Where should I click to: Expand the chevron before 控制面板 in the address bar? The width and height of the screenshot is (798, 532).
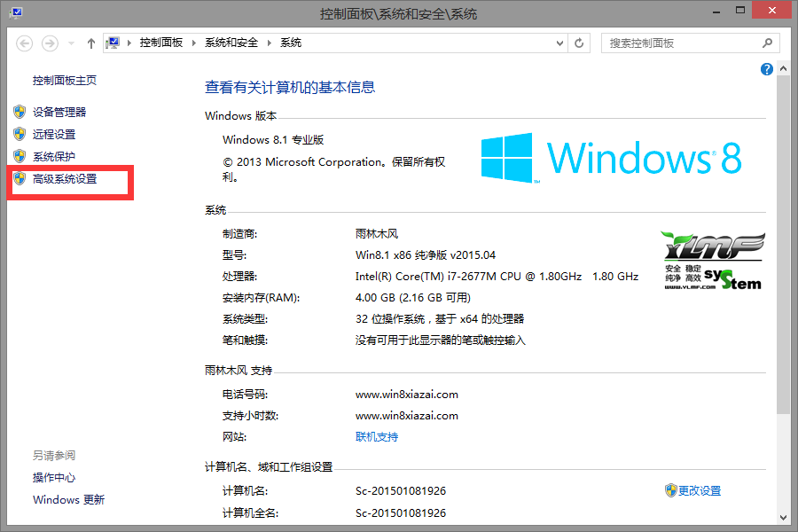pyautogui.click(x=129, y=43)
